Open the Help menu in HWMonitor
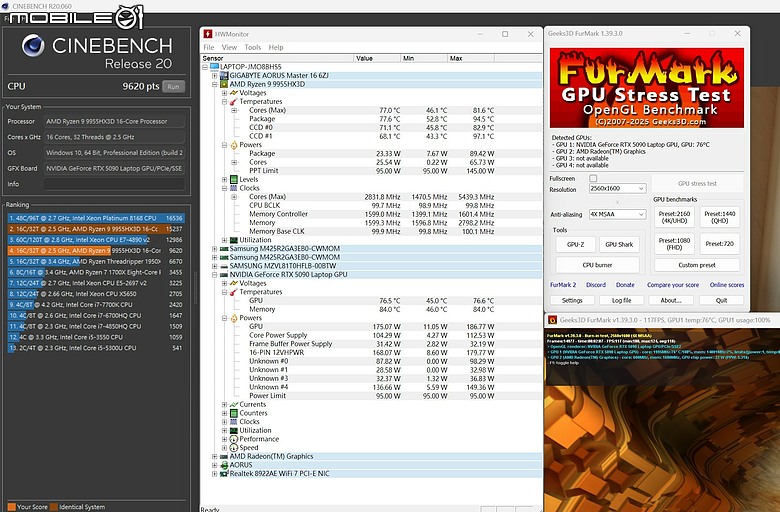 click(276, 47)
